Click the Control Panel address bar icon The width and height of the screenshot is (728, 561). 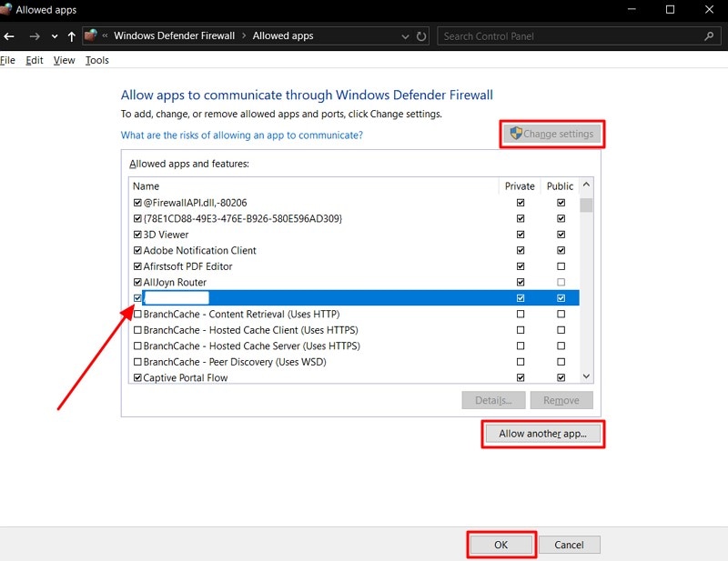(x=91, y=36)
